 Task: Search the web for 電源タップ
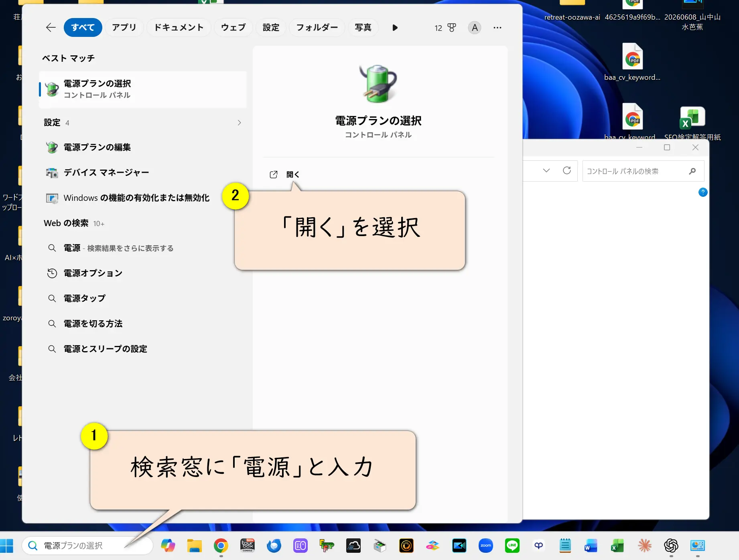(x=143, y=299)
